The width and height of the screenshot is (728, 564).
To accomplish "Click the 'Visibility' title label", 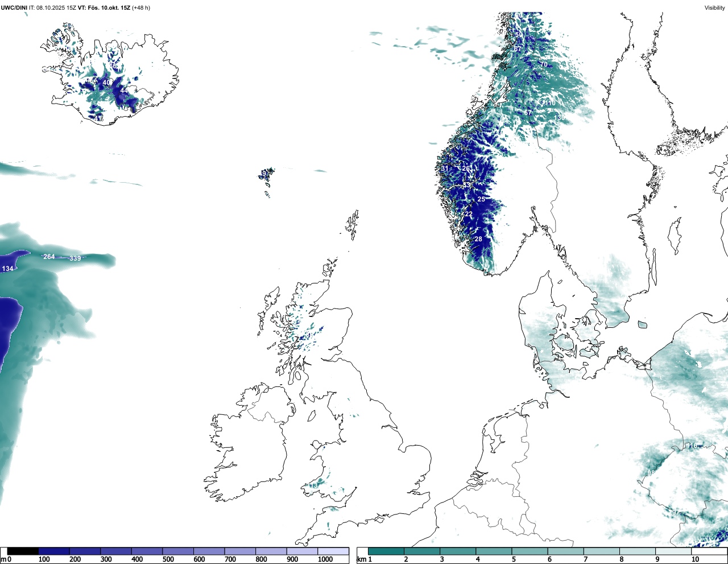I will click(714, 7).
